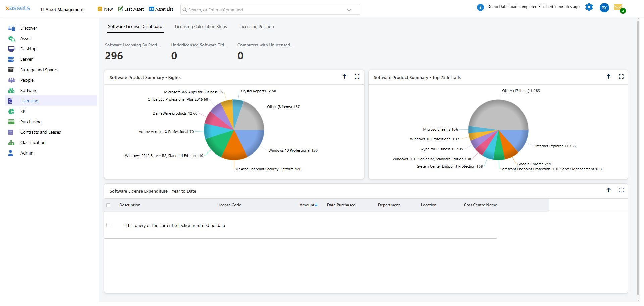The height and width of the screenshot is (306, 644).
Task: Tick the row checkbox beside the no-data message
Action: coord(108,225)
